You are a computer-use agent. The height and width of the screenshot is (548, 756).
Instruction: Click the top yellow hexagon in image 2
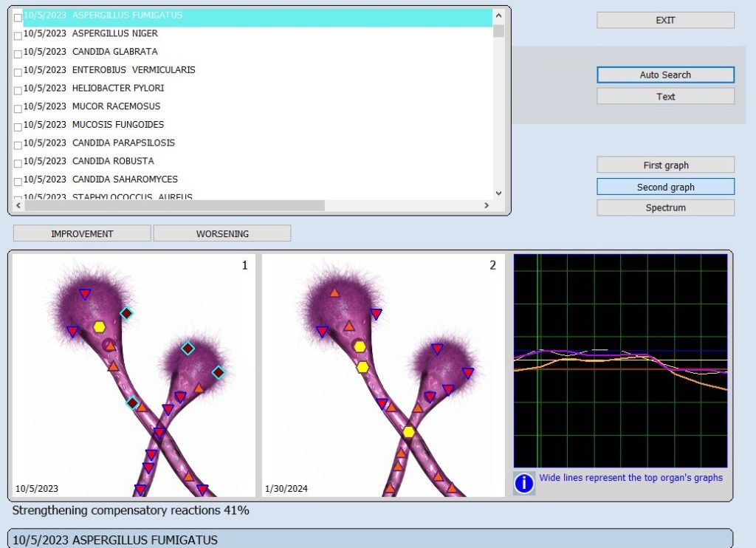pos(360,346)
